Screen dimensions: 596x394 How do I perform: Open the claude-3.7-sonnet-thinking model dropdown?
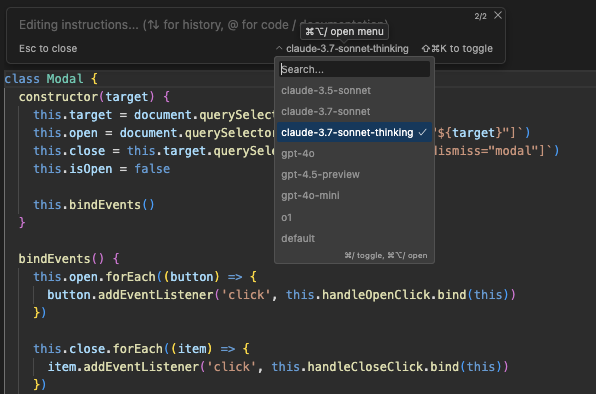click(342, 49)
